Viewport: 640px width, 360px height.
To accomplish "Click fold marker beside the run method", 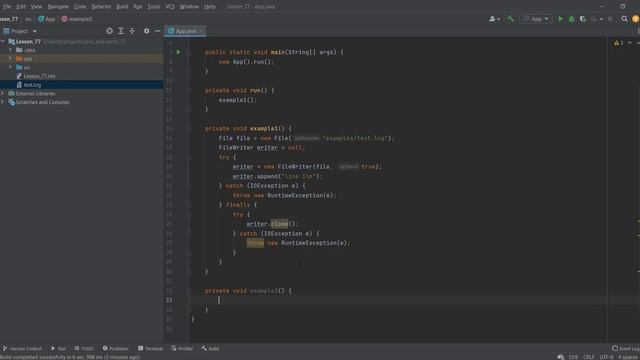I will pos(189,91).
